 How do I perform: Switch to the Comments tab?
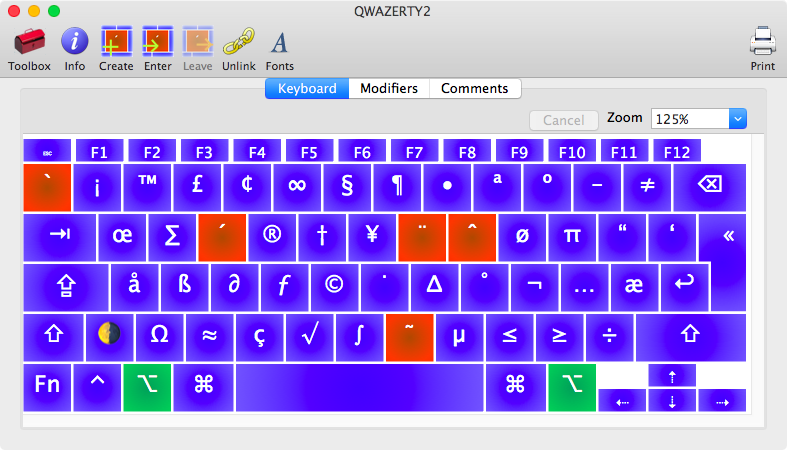click(x=475, y=88)
